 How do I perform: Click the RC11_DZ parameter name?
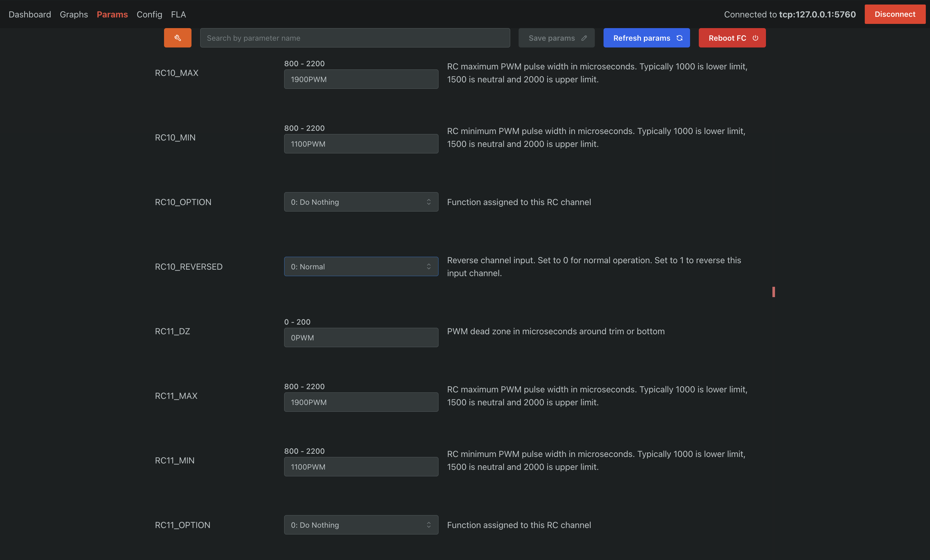click(172, 331)
